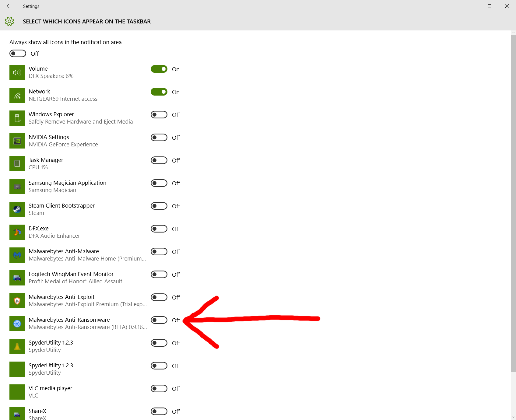Click the 'CPU 1%' text
Screen dimensions: 516x420
click(x=38, y=167)
